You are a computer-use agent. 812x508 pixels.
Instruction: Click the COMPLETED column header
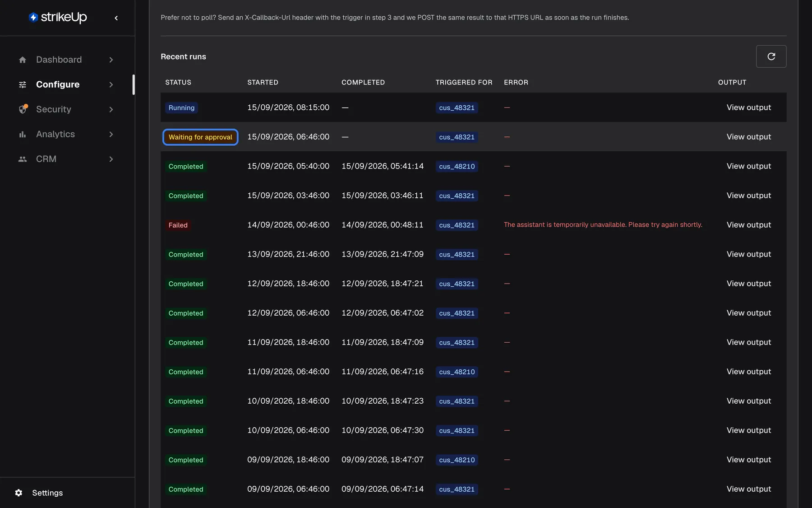coord(363,82)
